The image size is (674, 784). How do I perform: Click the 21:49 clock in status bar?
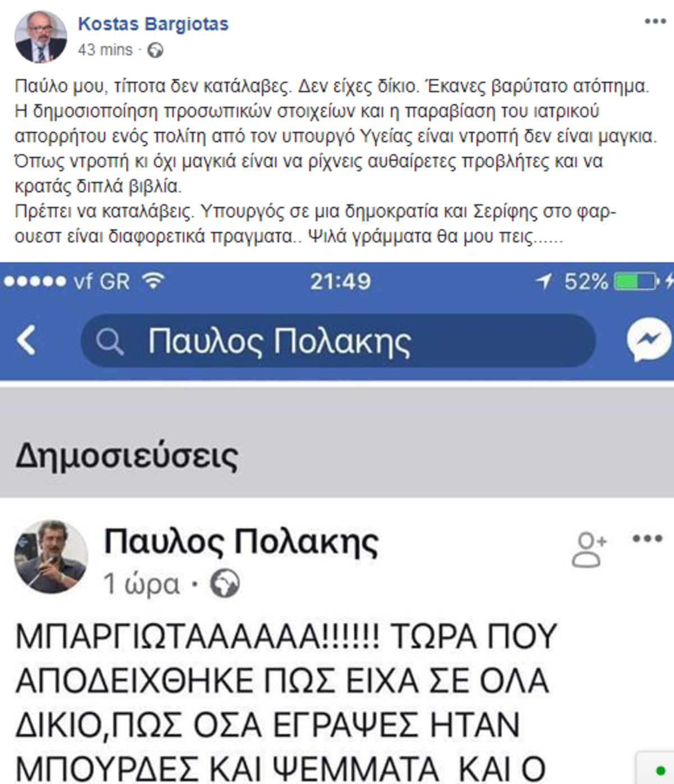pos(340,281)
